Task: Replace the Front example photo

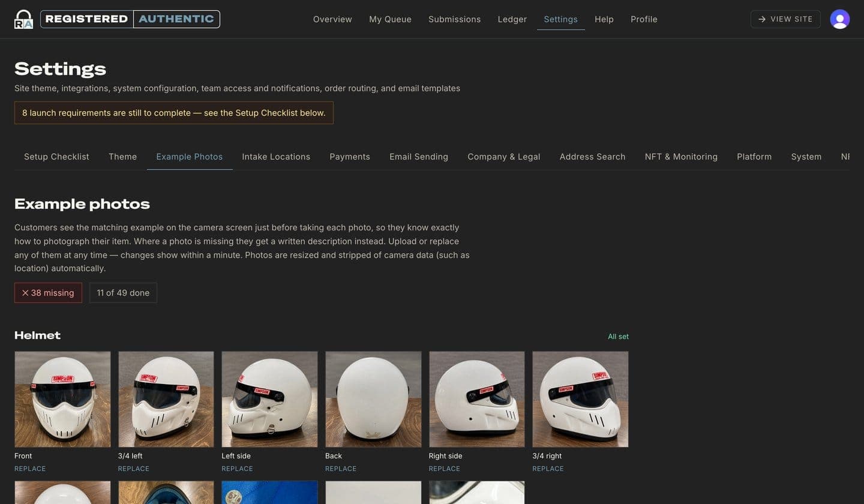Action: (30, 469)
